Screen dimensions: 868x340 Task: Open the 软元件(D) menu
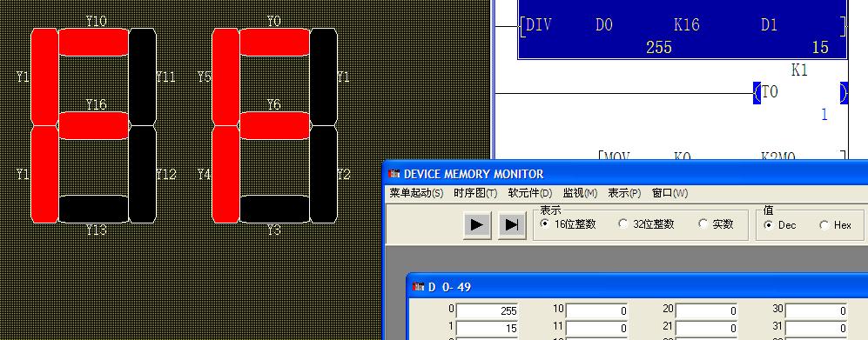tap(530, 193)
